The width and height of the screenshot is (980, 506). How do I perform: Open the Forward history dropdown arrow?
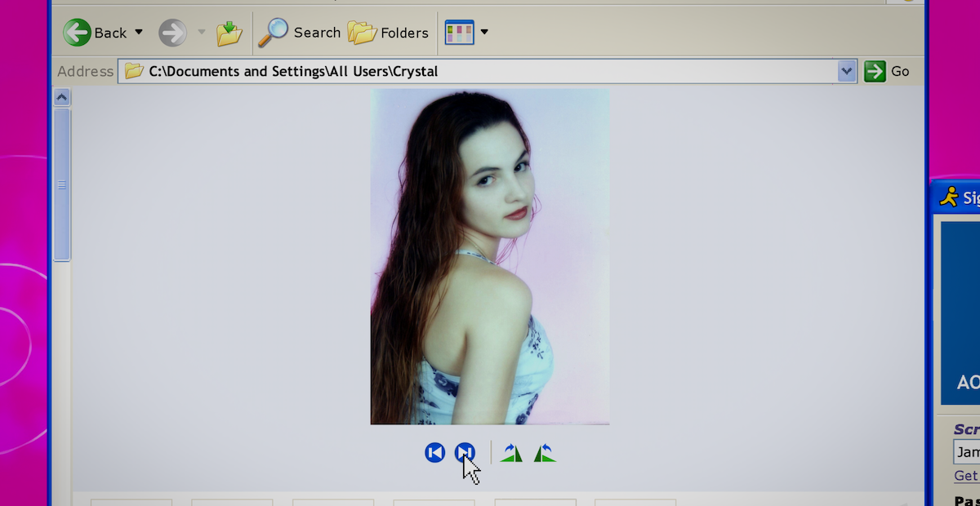pyautogui.click(x=201, y=33)
